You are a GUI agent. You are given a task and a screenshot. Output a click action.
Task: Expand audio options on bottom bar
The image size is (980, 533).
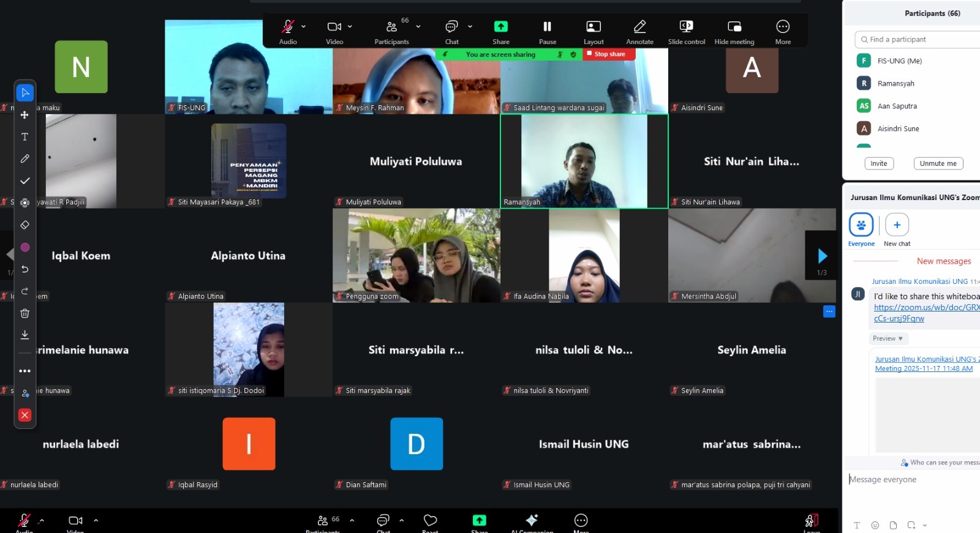42,521
